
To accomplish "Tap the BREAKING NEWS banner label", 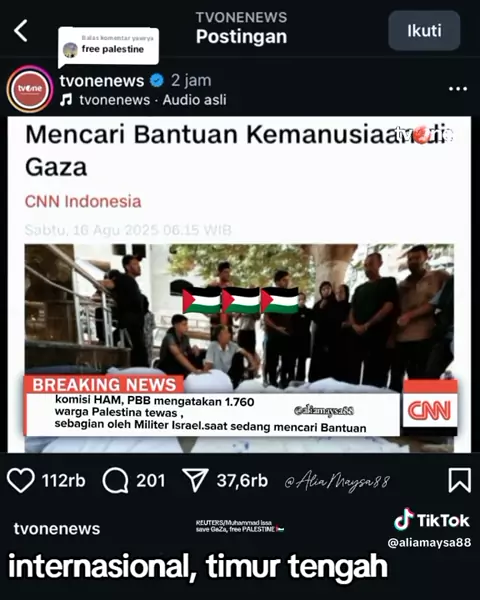I will coord(104,385).
